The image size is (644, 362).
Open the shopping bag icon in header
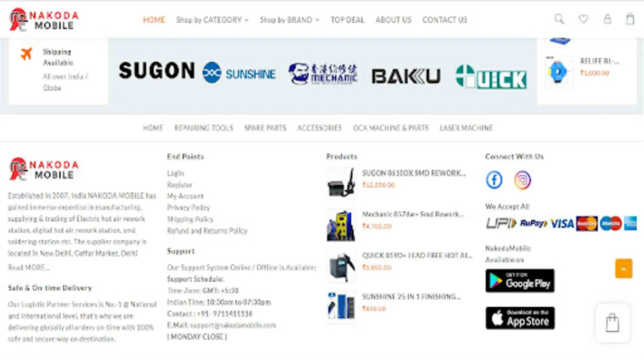[x=630, y=19]
